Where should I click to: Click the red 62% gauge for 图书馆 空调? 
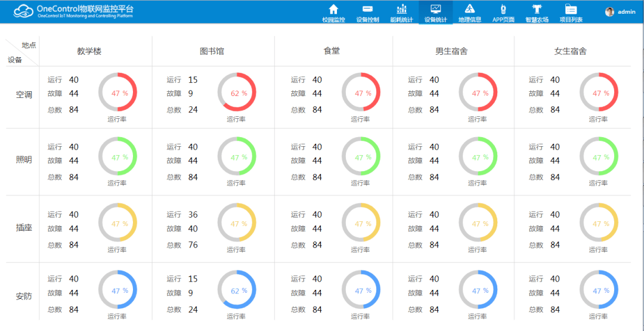tap(237, 92)
